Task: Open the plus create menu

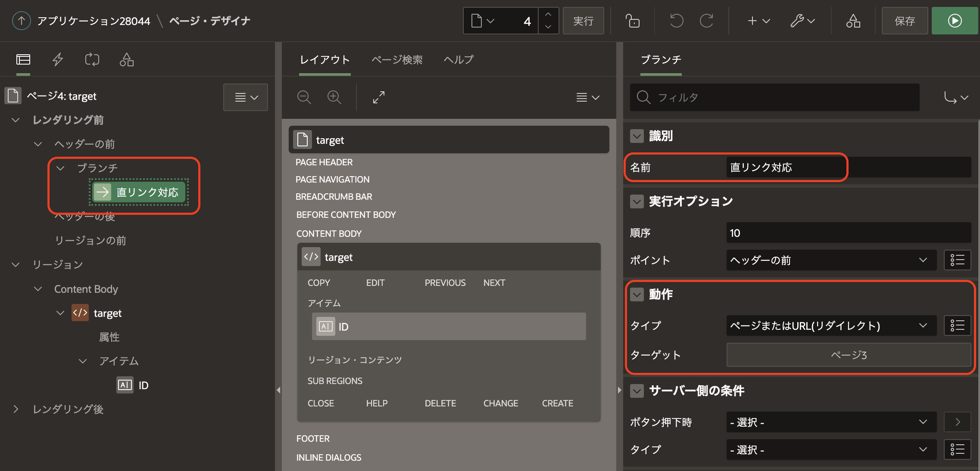Action: click(758, 21)
